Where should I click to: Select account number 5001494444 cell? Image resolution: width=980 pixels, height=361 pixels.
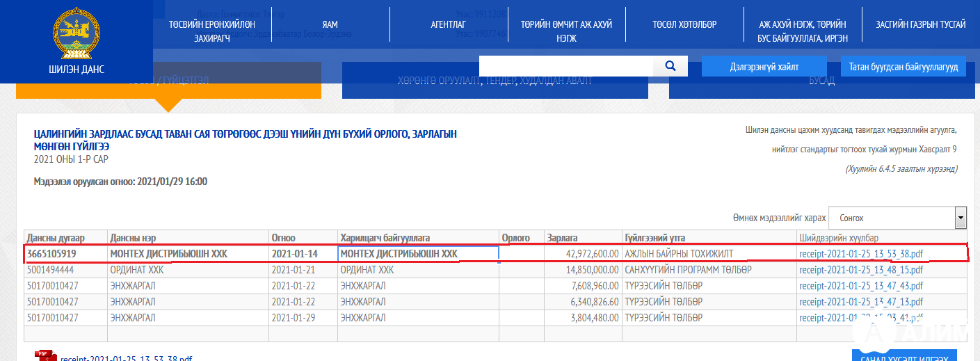66,270
